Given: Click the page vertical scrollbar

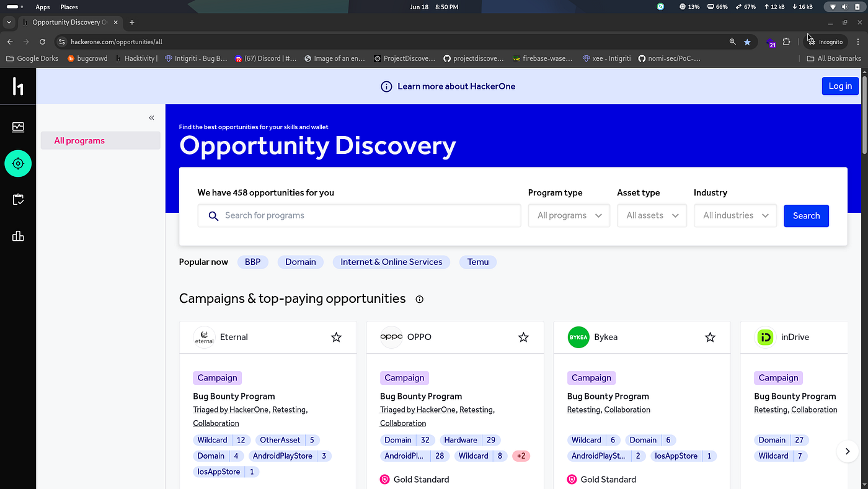Looking at the screenshot, I should [x=864, y=115].
